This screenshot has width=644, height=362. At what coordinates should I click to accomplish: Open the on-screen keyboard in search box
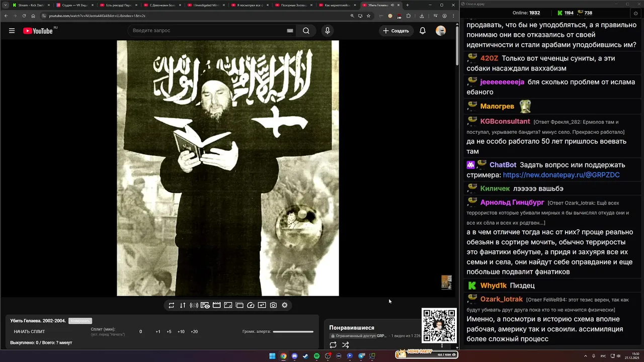point(290,31)
